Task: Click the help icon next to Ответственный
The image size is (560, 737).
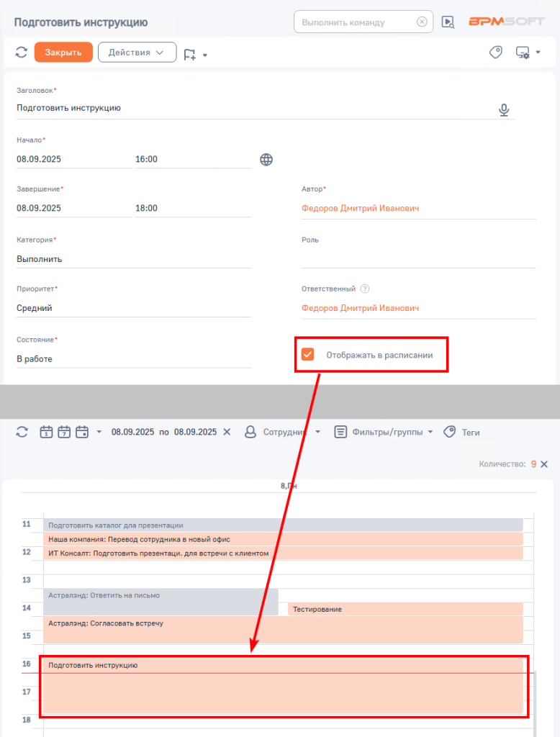Action: click(364, 289)
